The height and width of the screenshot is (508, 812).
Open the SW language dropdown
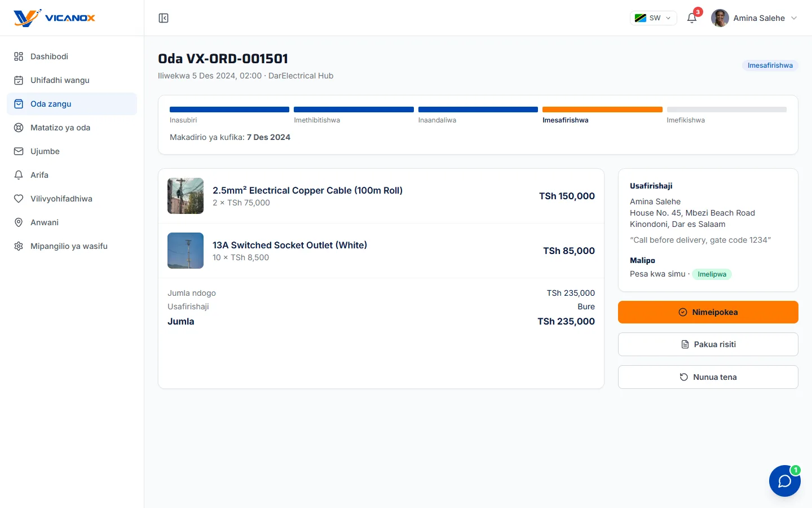tap(653, 18)
